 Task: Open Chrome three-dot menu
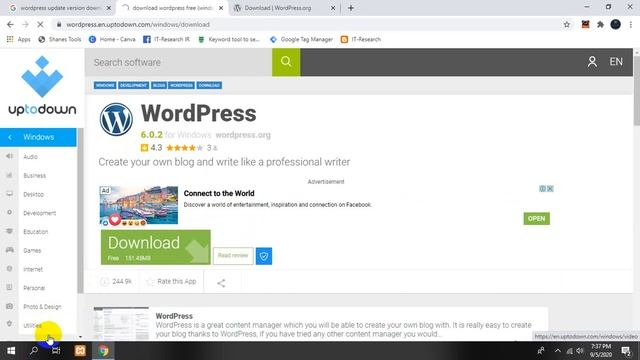pyautogui.click(x=631, y=24)
